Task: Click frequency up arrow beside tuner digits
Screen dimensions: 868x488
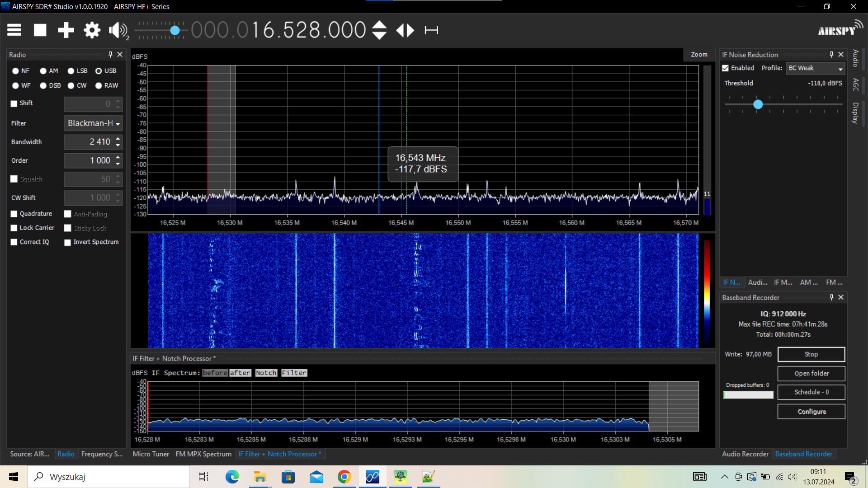Action: pyautogui.click(x=379, y=25)
